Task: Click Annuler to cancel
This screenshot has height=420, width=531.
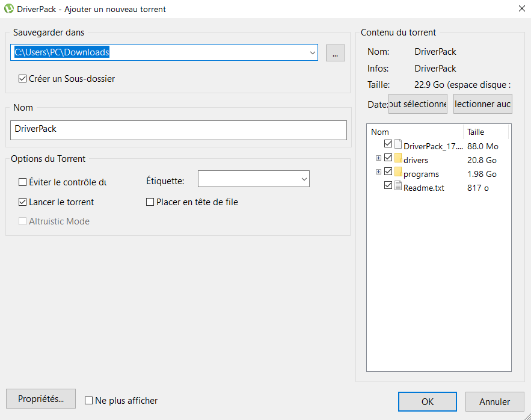Action: tap(494, 402)
